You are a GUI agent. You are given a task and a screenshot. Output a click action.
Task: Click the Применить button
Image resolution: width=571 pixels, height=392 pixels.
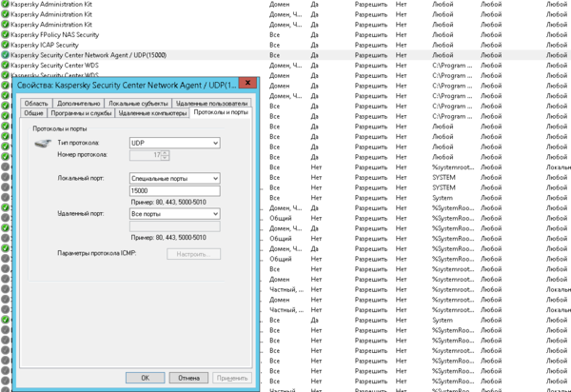232,378
